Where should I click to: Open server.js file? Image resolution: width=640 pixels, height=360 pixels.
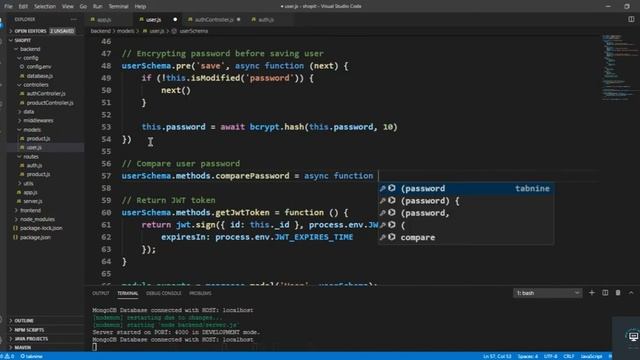click(x=33, y=201)
